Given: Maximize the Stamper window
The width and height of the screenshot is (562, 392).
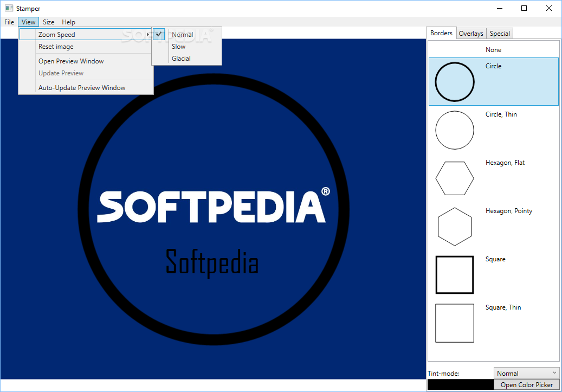Looking at the screenshot, I should pyautogui.click(x=524, y=8).
